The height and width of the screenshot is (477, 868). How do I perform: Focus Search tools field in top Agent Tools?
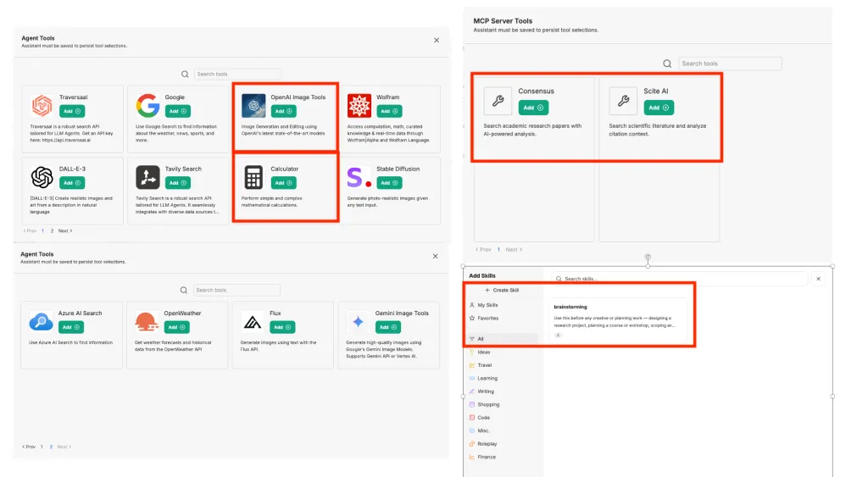tap(237, 75)
